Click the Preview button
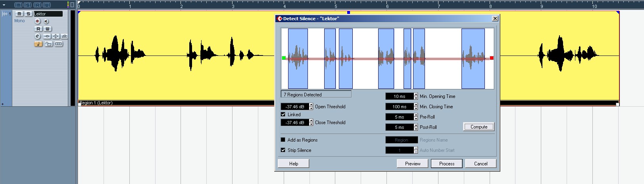The width and height of the screenshot is (644, 184). tap(413, 164)
